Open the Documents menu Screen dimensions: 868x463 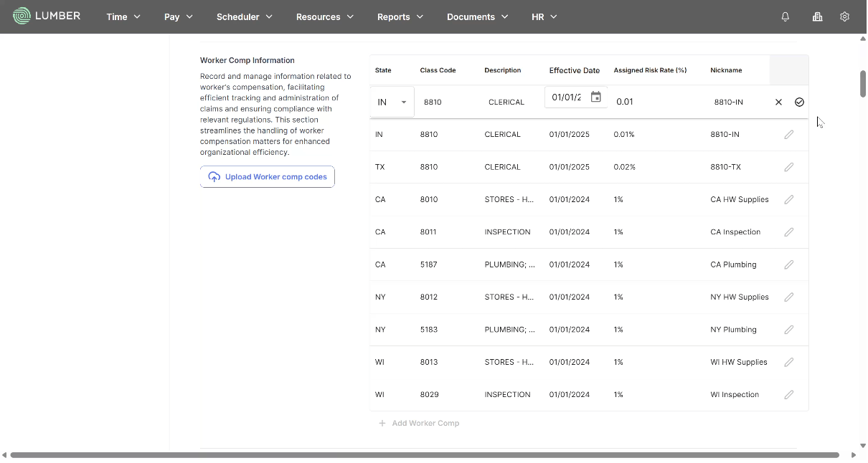[x=478, y=16]
